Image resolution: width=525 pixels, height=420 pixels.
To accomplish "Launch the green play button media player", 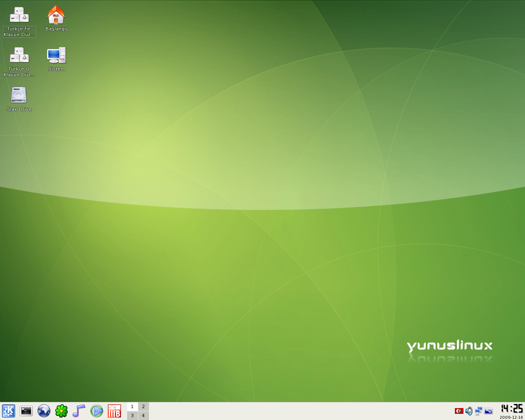I will click(97, 411).
